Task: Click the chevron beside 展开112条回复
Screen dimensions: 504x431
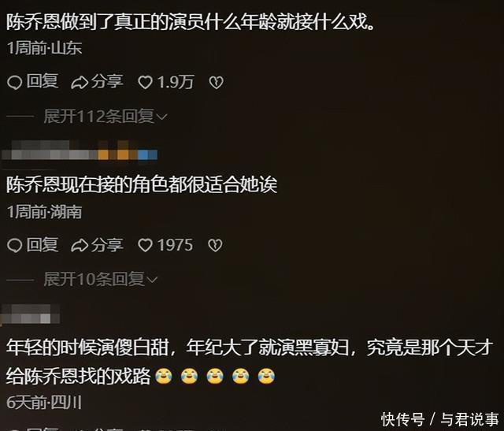Action: (x=161, y=117)
